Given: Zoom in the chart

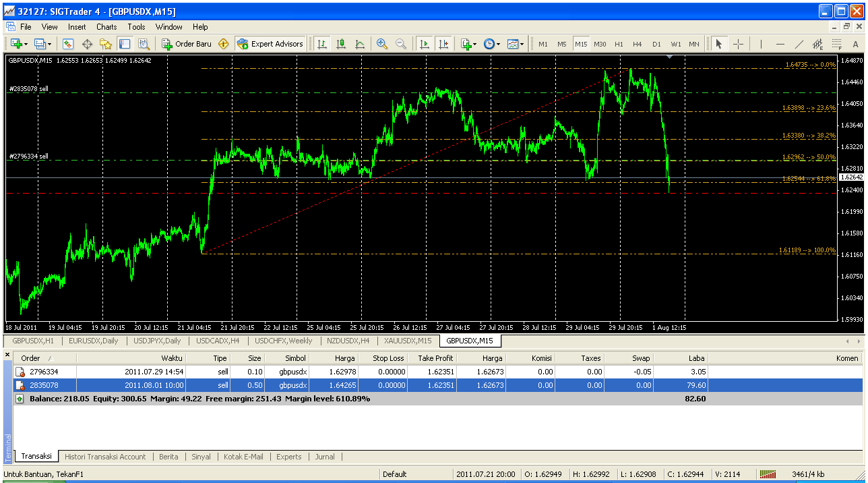Looking at the screenshot, I should click(x=382, y=44).
